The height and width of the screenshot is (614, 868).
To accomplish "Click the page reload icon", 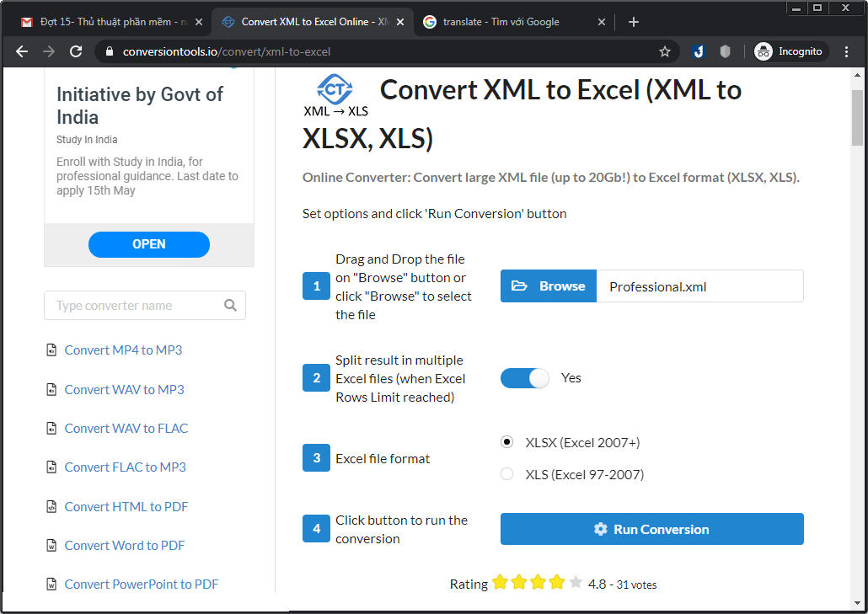I will (x=76, y=51).
